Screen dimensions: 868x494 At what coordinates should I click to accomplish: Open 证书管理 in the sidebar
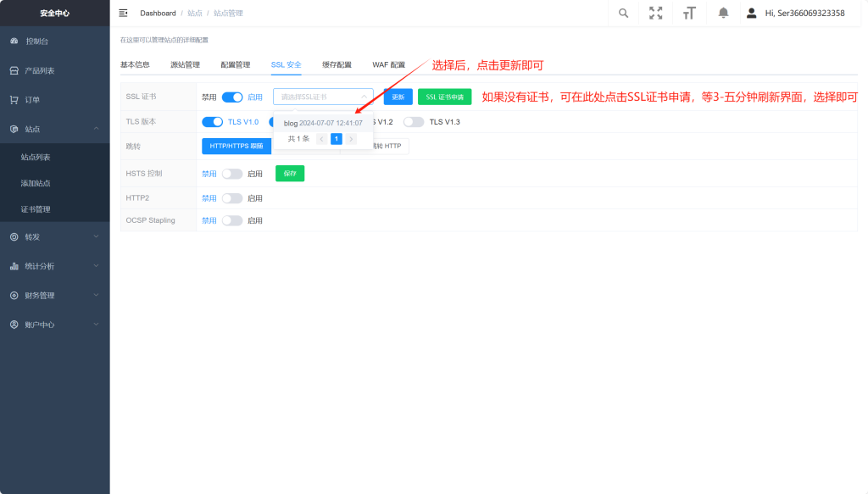39,209
